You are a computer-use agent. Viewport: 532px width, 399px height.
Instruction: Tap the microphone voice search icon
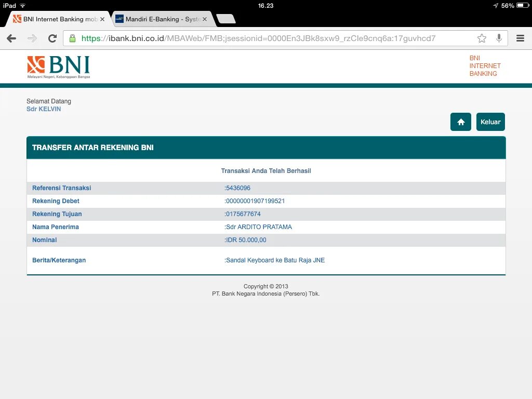coord(499,38)
